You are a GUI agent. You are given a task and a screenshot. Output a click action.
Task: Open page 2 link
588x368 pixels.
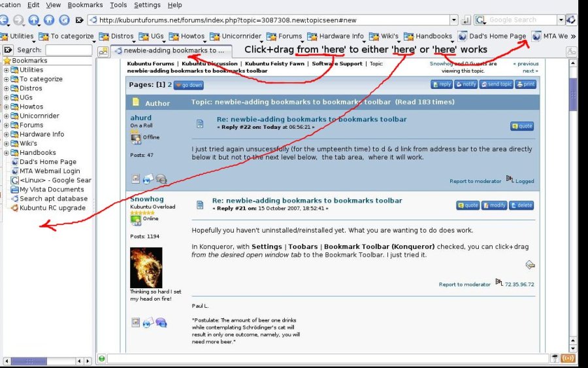click(169, 85)
